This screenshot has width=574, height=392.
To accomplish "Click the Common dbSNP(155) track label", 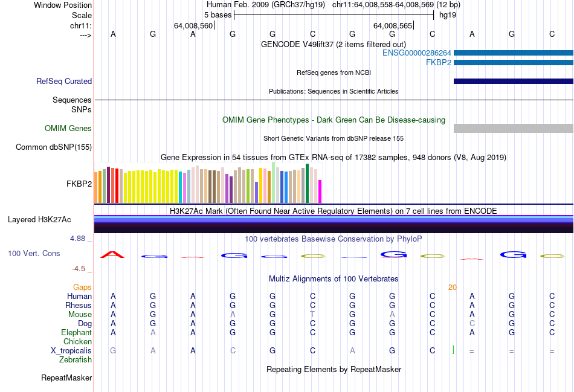I will (54, 147).
